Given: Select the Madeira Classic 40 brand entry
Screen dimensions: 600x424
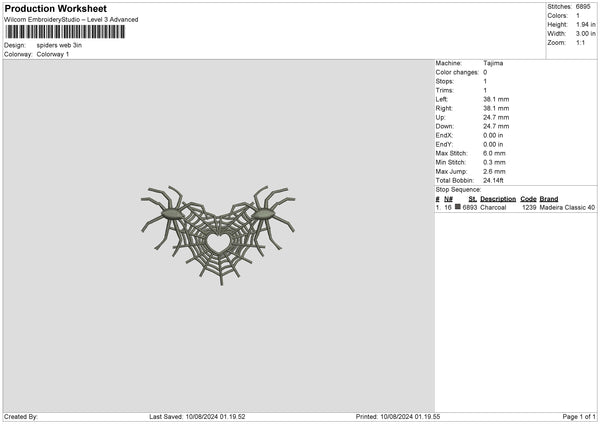Looking at the screenshot, I should (x=567, y=207).
